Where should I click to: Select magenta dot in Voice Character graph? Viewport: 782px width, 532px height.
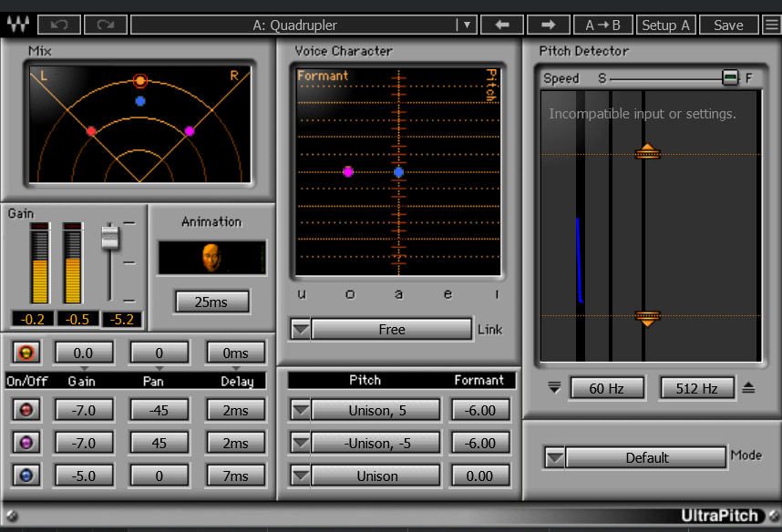click(x=348, y=172)
